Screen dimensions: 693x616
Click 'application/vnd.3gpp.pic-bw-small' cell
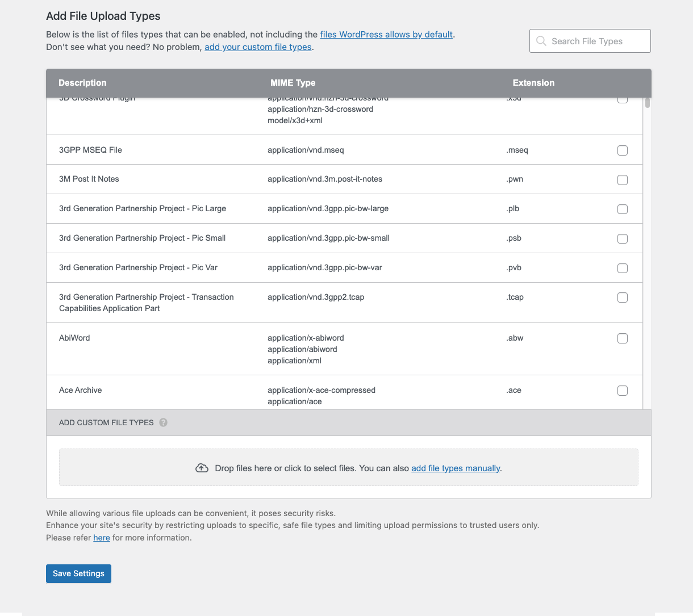click(328, 238)
